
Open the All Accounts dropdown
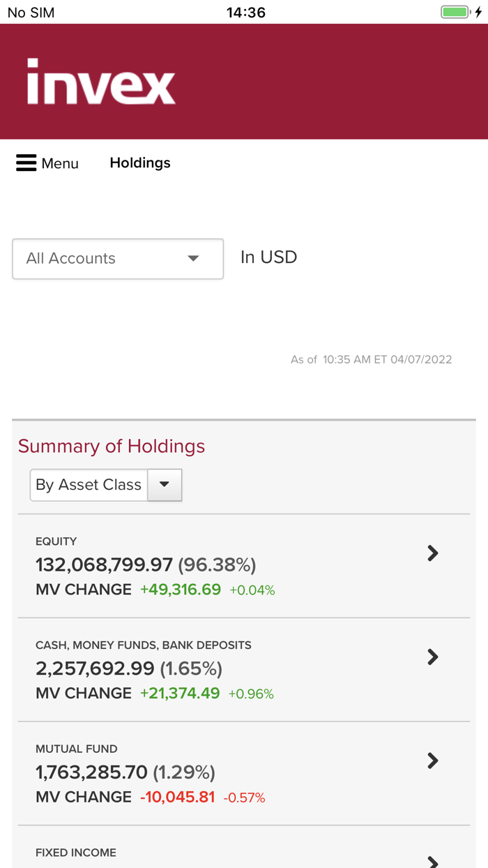tap(117, 258)
